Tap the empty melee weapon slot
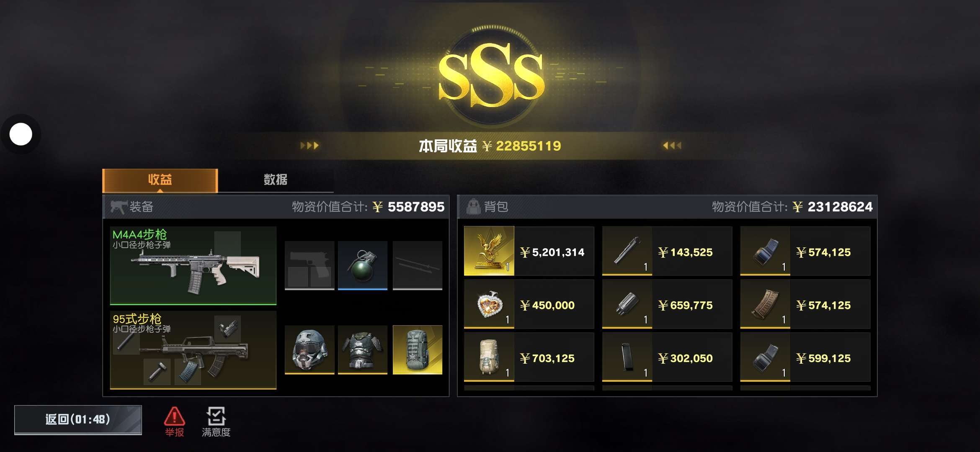 pos(418,265)
